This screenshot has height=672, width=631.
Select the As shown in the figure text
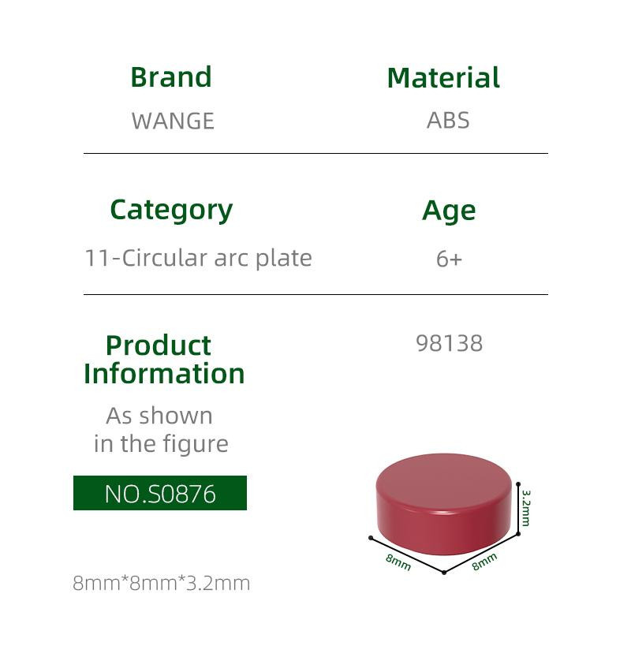click(x=161, y=429)
